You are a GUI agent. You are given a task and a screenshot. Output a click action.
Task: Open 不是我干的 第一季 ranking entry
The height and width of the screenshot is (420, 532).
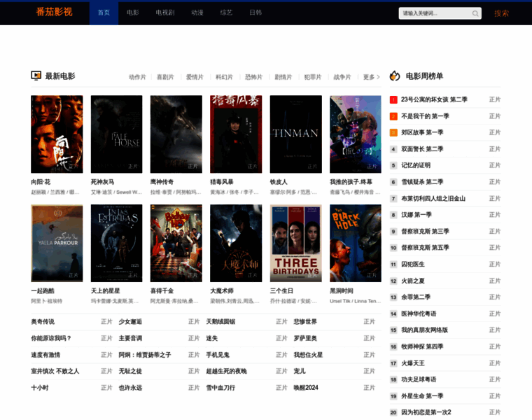[425, 116]
